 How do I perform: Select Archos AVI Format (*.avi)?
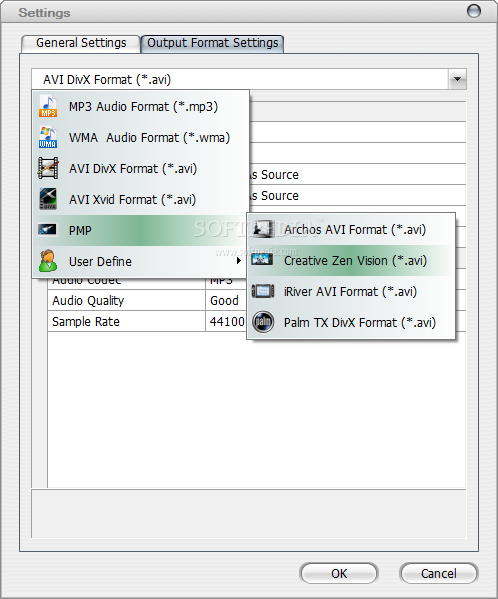[x=351, y=230]
